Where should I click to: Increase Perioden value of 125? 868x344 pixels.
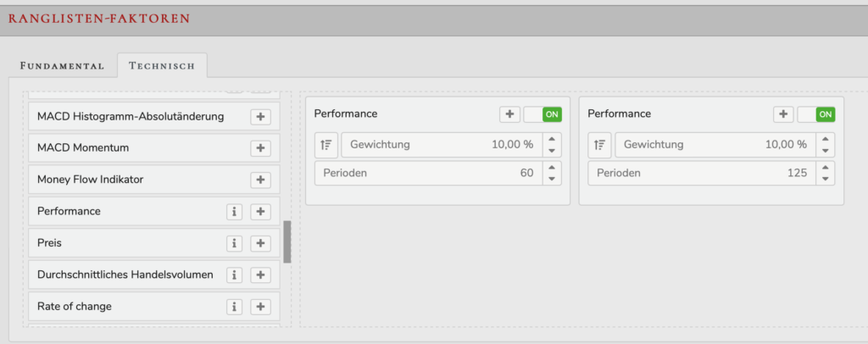(x=825, y=168)
